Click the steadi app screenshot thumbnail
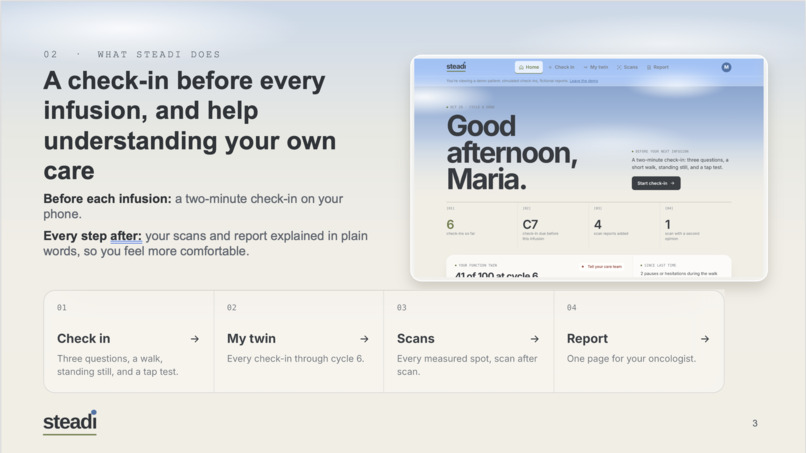The height and width of the screenshot is (453, 806). coord(589,168)
